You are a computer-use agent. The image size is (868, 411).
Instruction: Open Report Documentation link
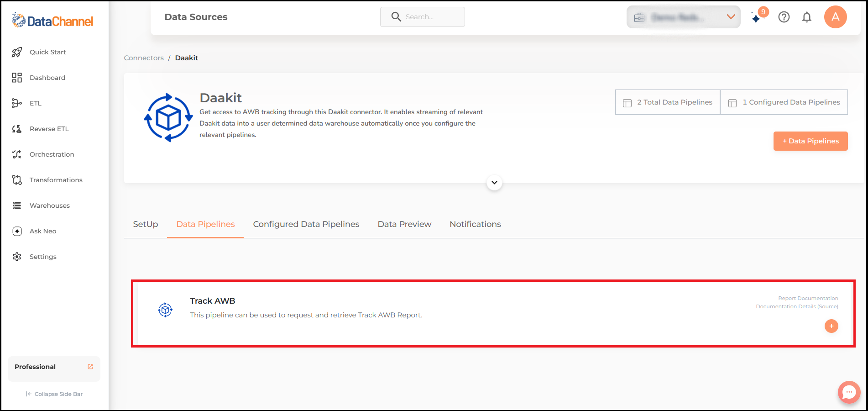coord(808,298)
